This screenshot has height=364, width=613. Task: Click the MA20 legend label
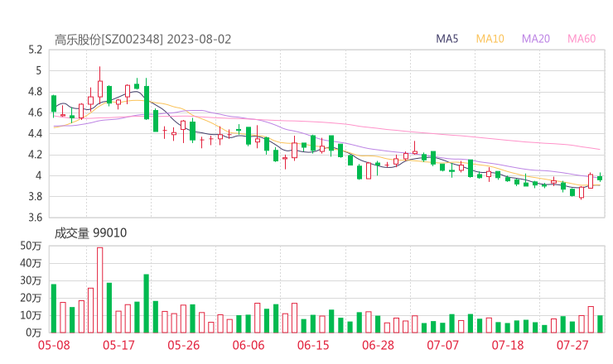pos(536,39)
